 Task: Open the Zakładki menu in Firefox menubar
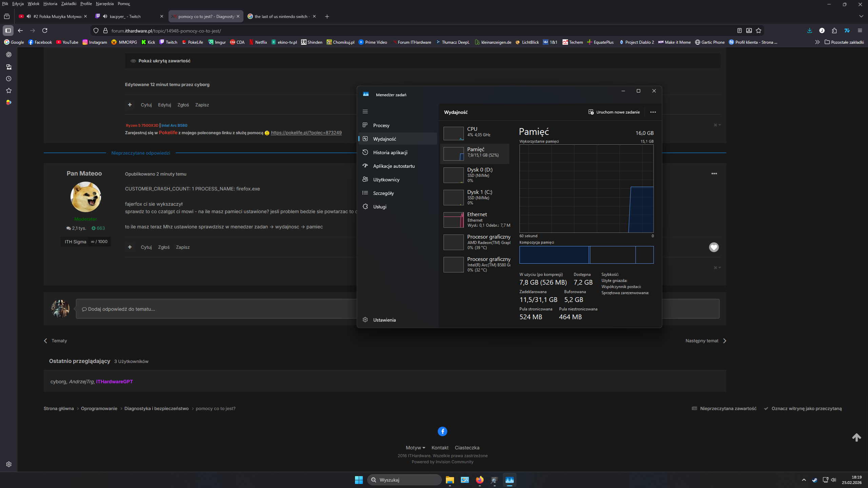coord(68,4)
